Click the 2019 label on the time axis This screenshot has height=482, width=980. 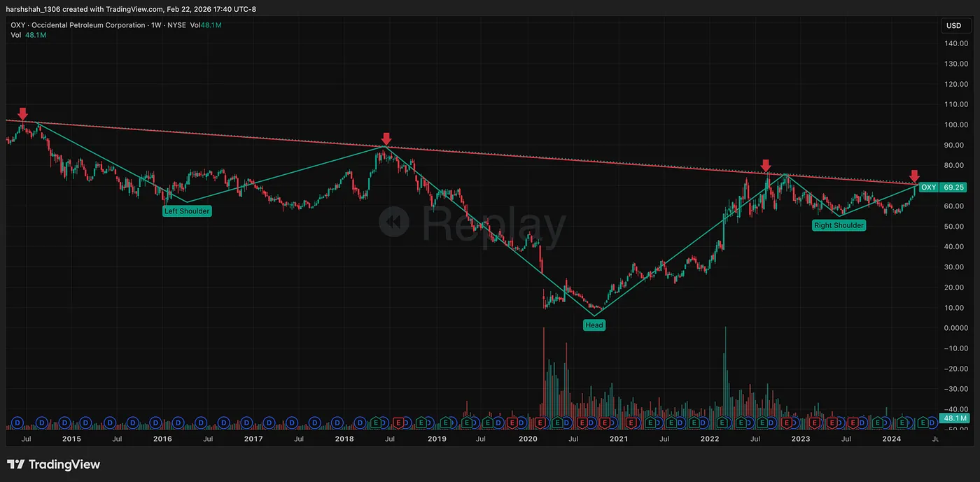point(437,439)
